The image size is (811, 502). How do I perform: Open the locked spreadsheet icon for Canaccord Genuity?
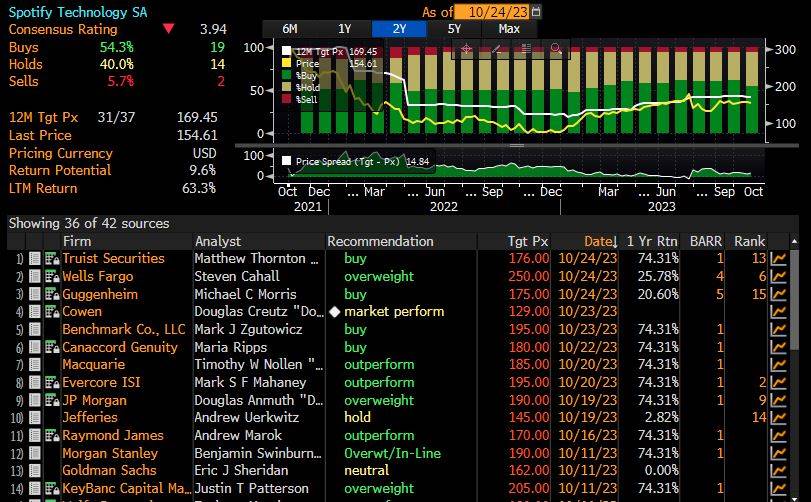tap(52, 347)
